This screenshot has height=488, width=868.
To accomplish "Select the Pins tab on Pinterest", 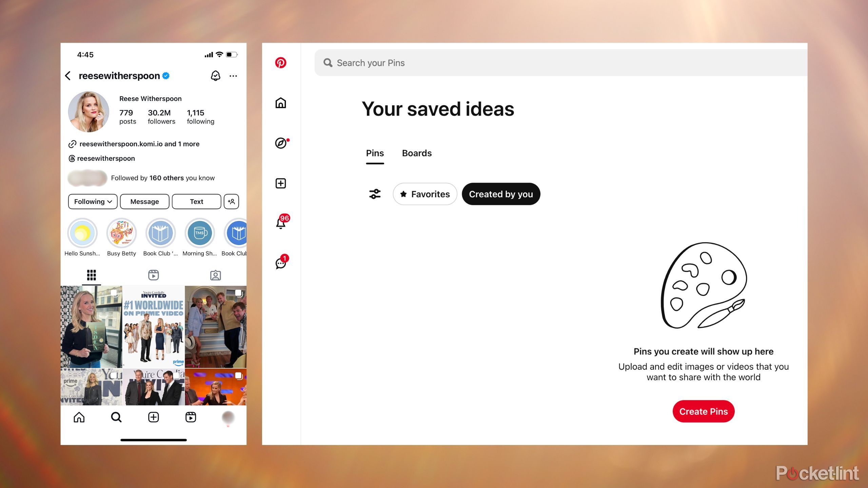I will 374,153.
